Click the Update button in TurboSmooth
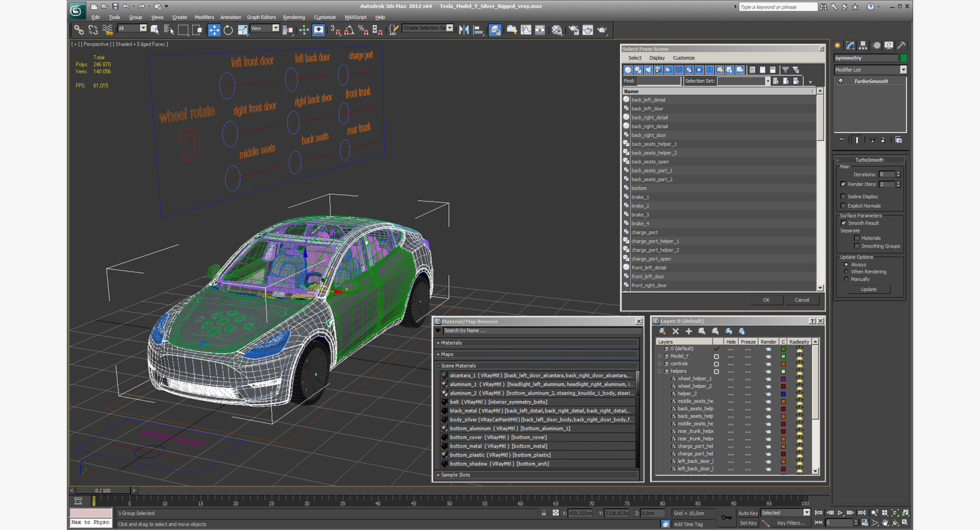The height and width of the screenshot is (530, 980). click(x=869, y=289)
